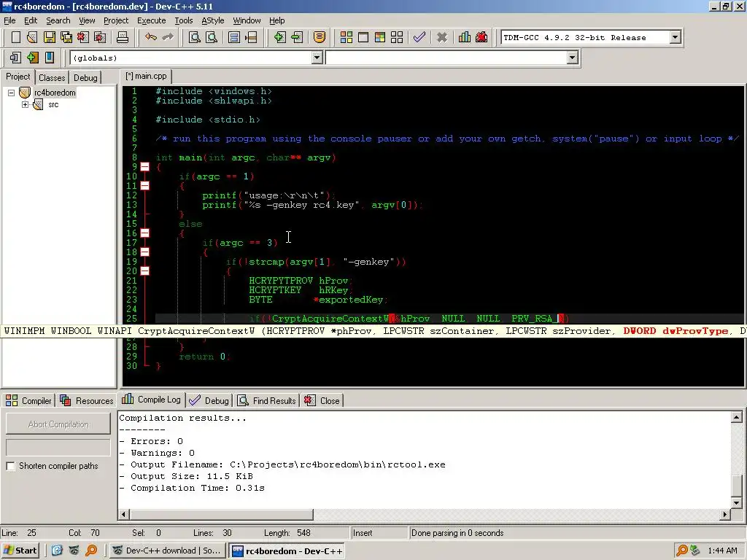Click the Print toolbar icon

pos(123,37)
